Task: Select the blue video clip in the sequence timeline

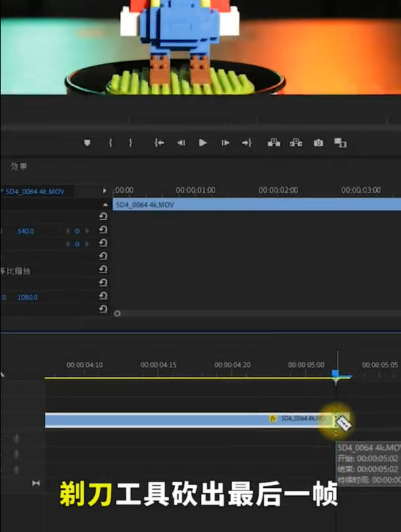Action: pyautogui.click(x=190, y=420)
